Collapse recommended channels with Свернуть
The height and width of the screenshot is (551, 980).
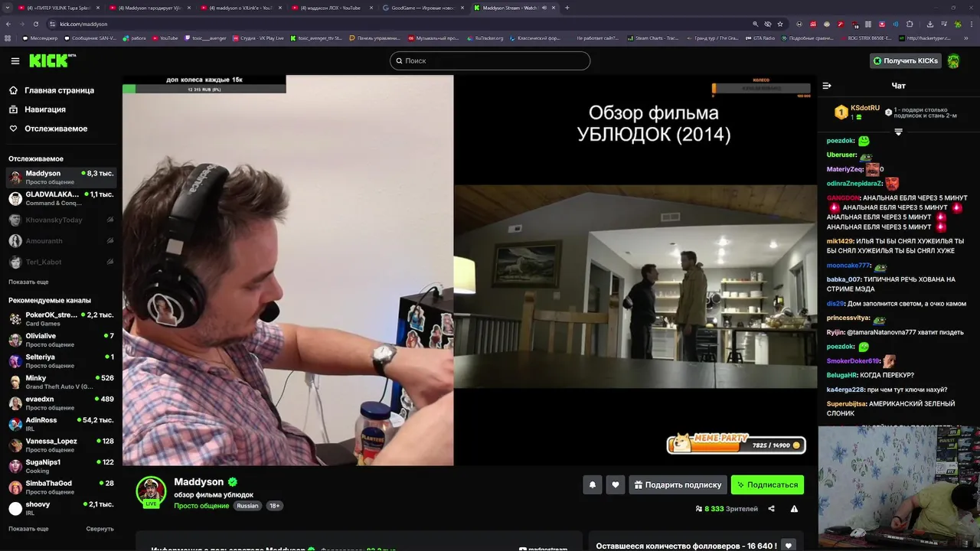(100, 529)
